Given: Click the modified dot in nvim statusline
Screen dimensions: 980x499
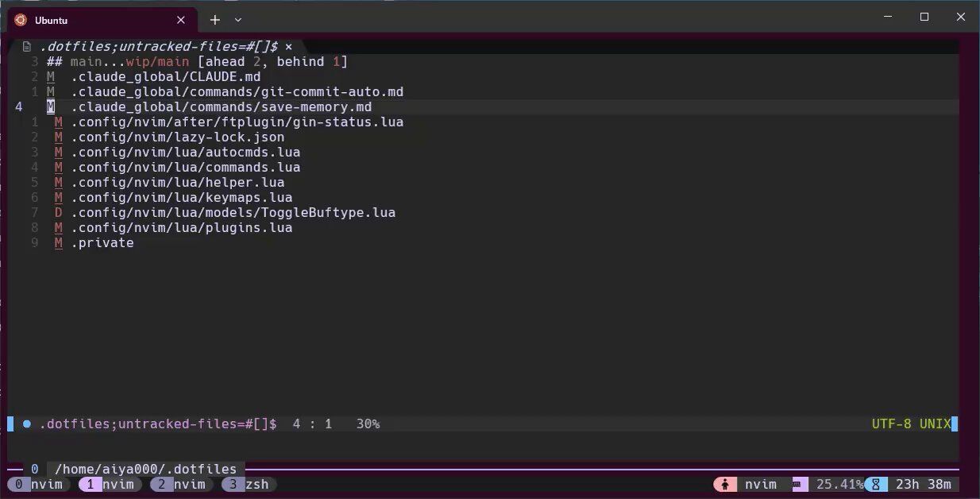Looking at the screenshot, I should pyautogui.click(x=27, y=424).
